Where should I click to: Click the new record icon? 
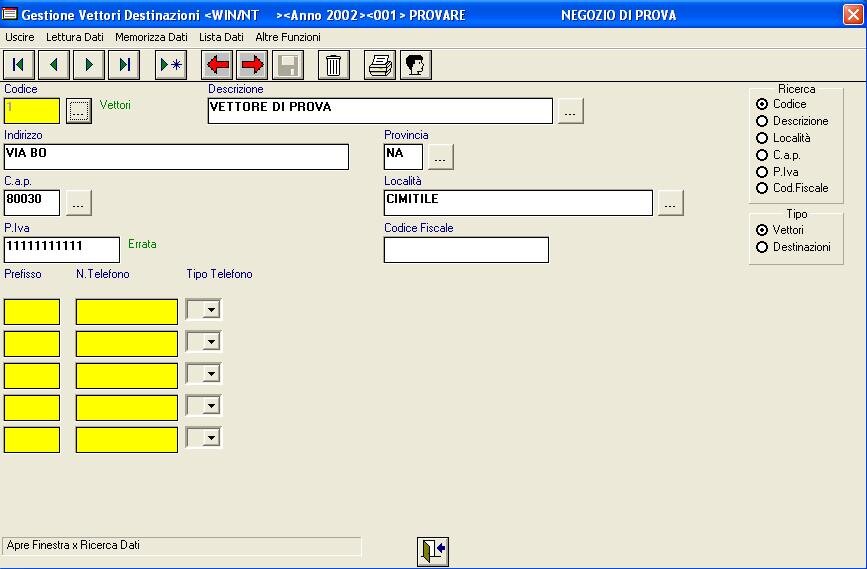[171, 65]
